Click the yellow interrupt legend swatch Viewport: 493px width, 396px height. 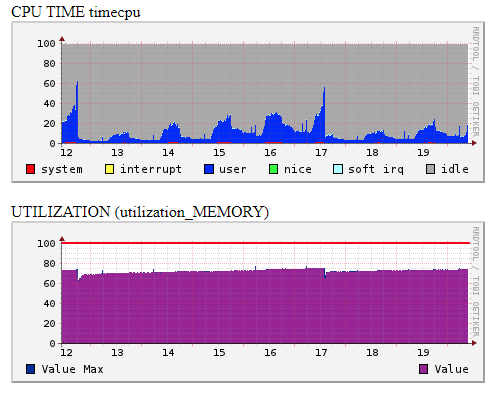pos(109,169)
